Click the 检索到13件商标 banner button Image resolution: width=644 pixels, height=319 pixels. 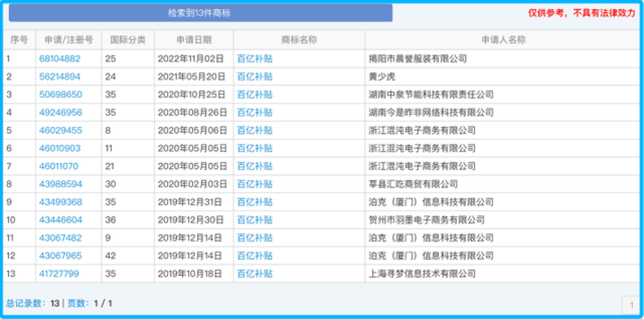click(200, 13)
